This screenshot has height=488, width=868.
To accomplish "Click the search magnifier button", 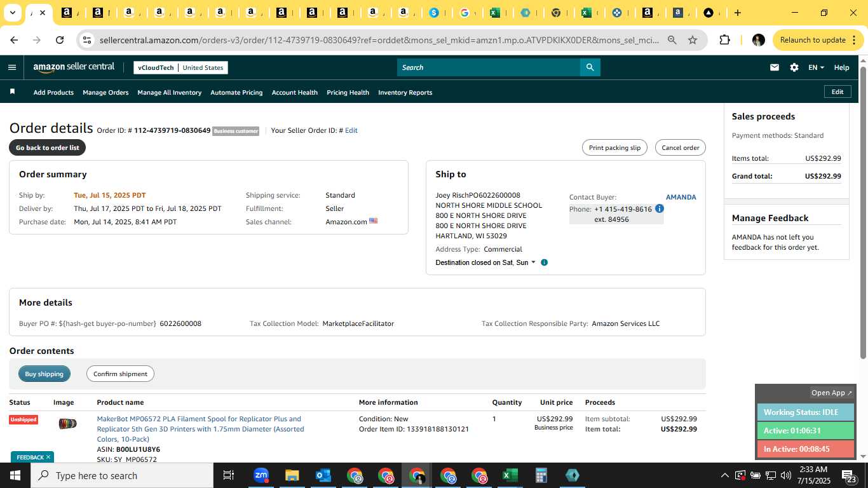I will pos(590,67).
